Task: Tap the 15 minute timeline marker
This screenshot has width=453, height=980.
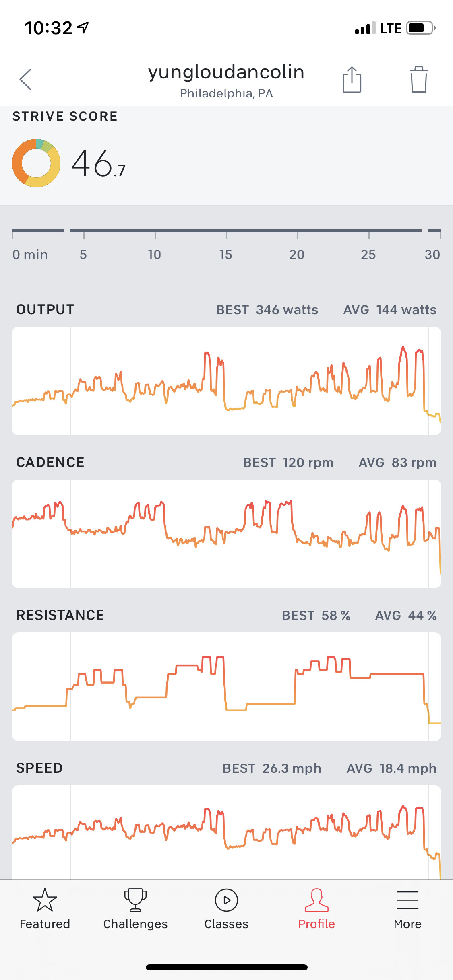Action: [226, 254]
